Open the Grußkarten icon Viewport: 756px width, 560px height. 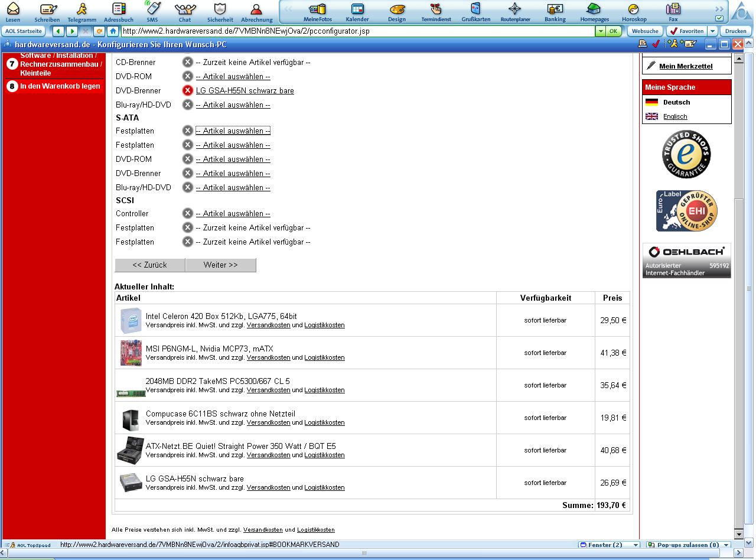point(475,11)
